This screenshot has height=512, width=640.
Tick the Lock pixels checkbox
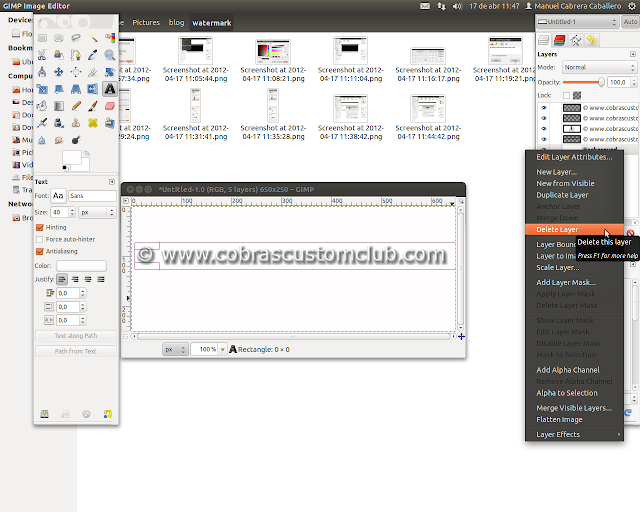coord(566,96)
